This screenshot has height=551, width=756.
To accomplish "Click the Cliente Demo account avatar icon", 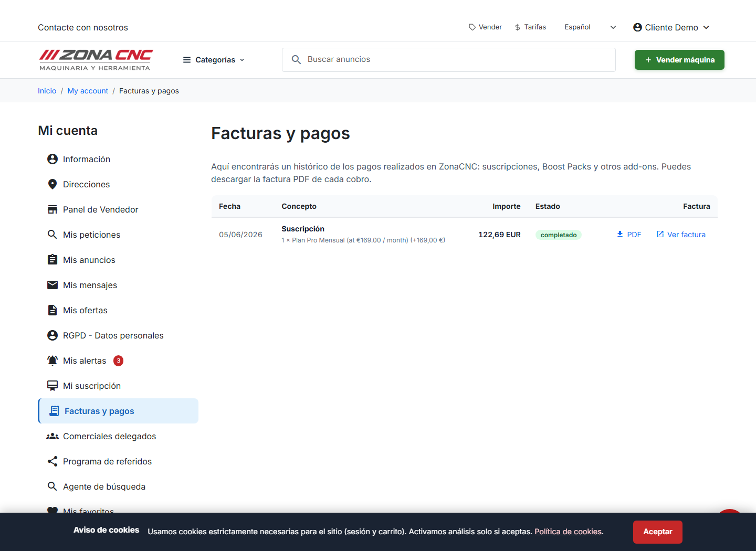I will click(638, 27).
